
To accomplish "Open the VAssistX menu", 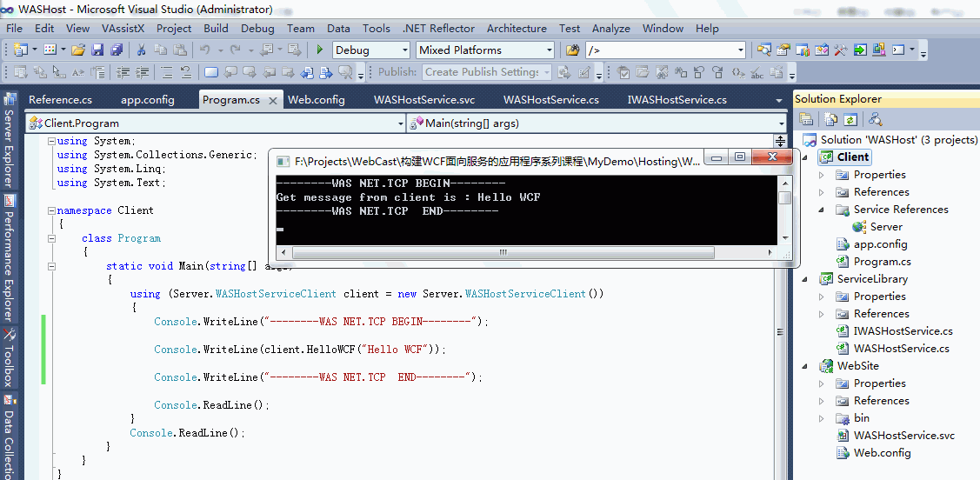I will 123,28.
